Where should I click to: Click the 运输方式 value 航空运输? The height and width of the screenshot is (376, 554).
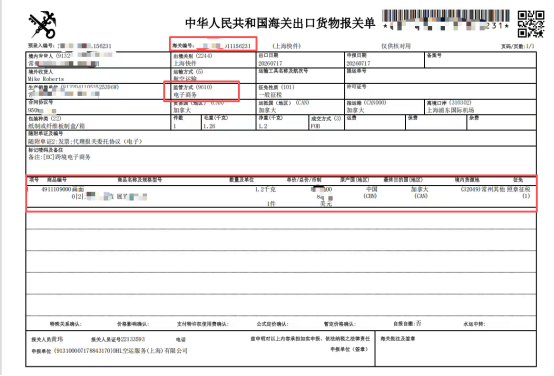[184, 78]
